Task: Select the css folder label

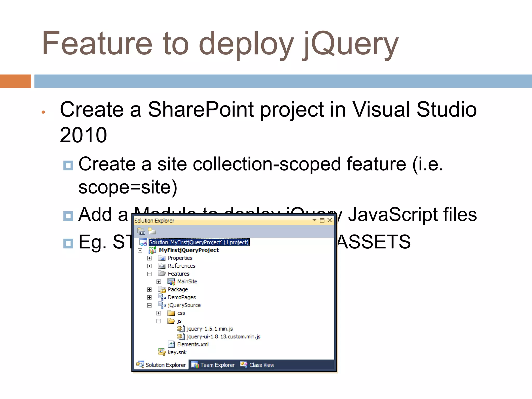Action: coord(181,313)
